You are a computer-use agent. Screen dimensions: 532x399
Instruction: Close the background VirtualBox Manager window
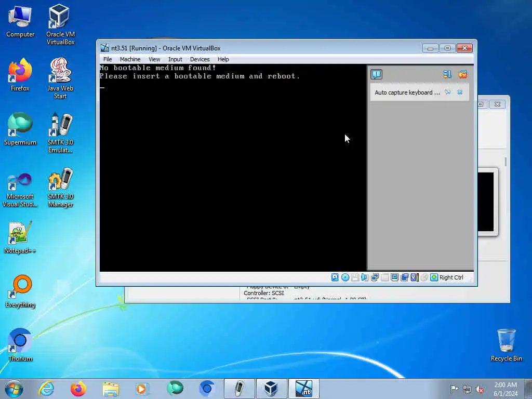[497, 104]
